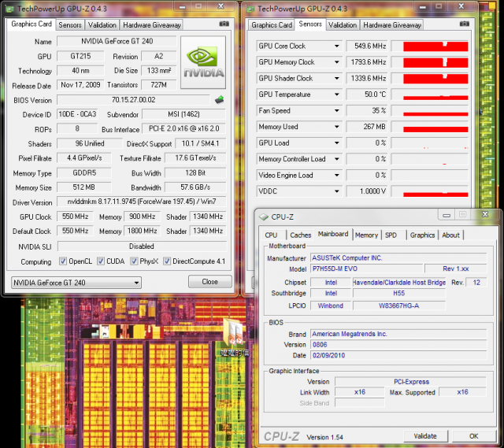This screenshot has width=504, height=448.
Task: Click the BIOS save chip icon
Action: click(x=220, y=100)
